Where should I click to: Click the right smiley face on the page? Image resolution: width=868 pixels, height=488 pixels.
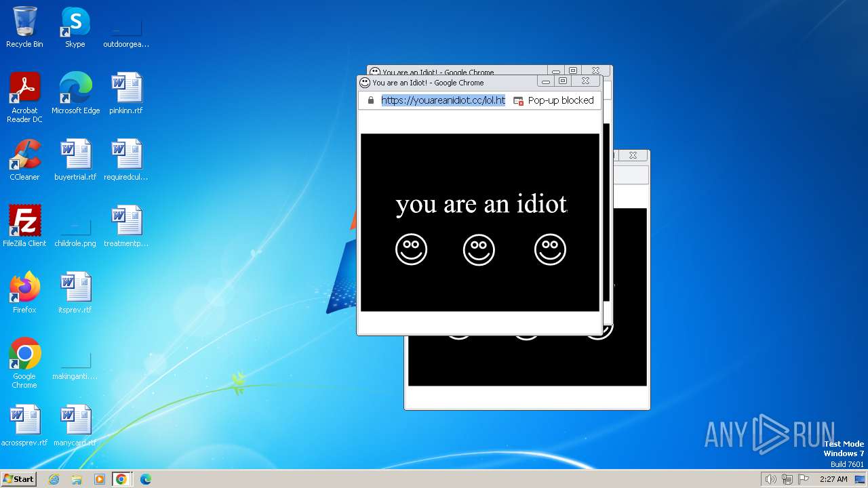pos(550,249)
